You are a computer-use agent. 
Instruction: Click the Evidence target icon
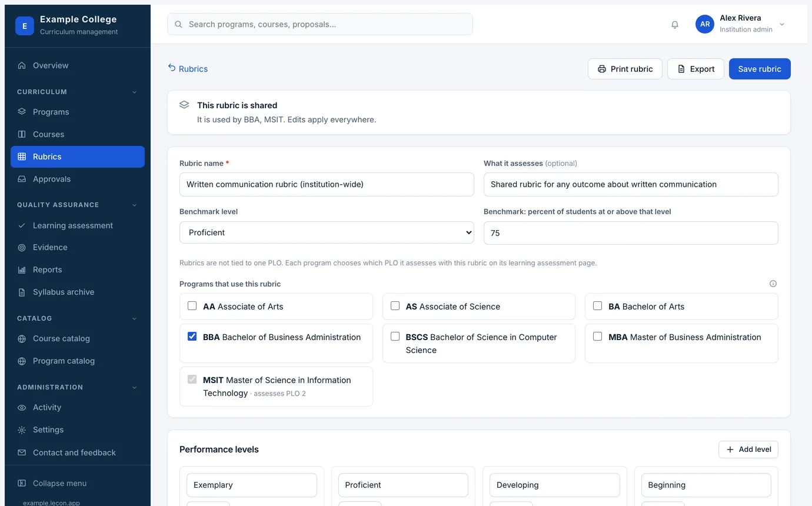[x=22, y=248]
